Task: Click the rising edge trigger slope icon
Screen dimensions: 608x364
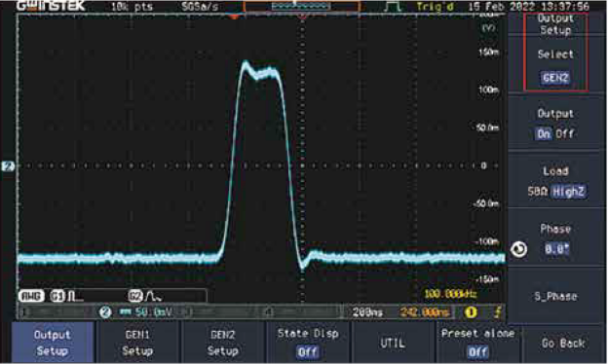Action: [x=498, y=312]
